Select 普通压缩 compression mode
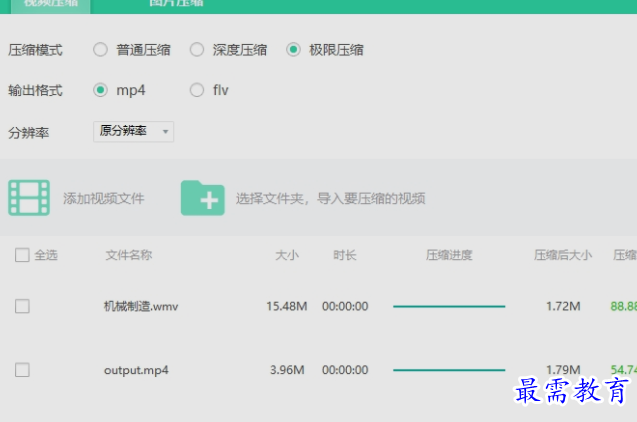Image resolution: width=637 pixels, height=422 pixels. [x=100, y=50]
